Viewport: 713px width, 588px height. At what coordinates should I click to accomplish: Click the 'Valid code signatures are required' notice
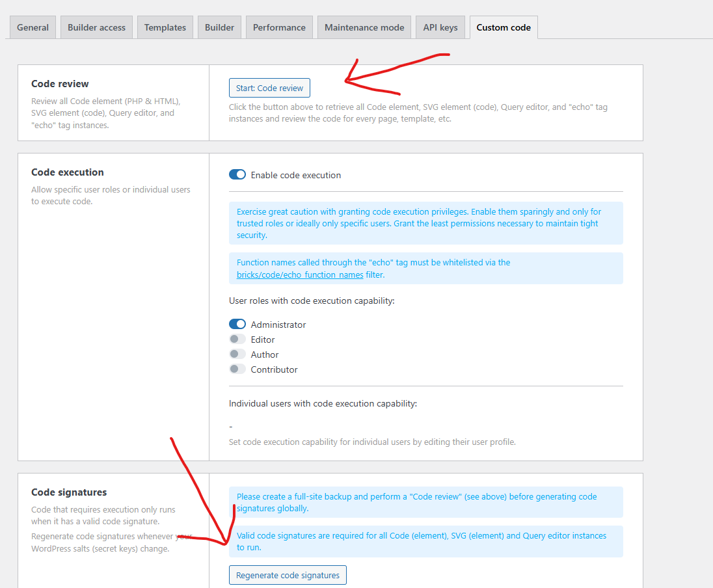[425, 542]
